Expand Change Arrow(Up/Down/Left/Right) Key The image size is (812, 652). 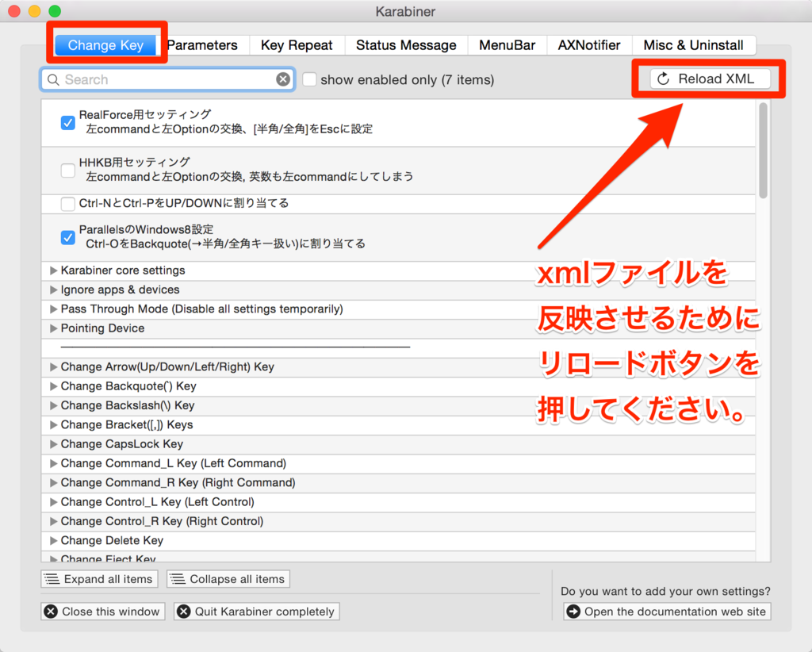pyautogui.click(x=53, y=366)
